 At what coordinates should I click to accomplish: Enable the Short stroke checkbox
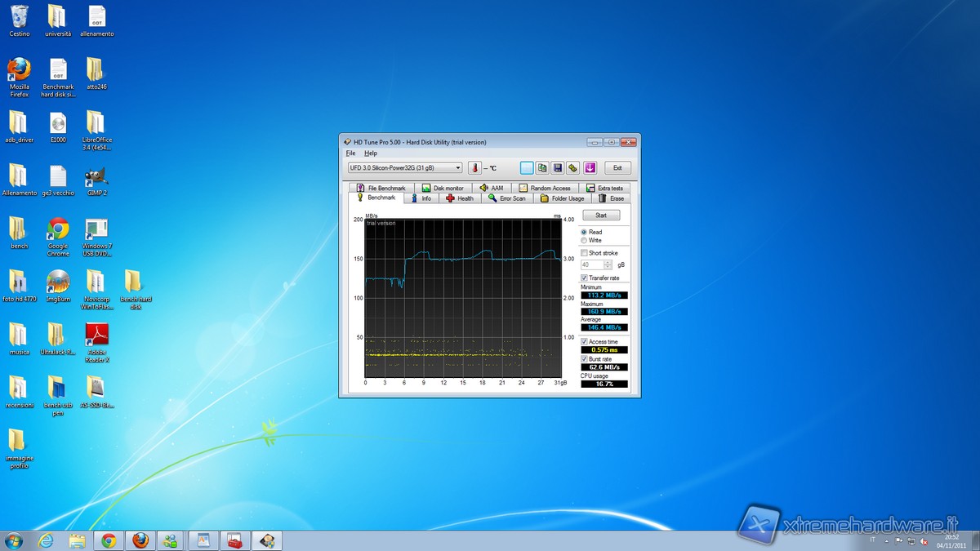click(x=585, y=253)
